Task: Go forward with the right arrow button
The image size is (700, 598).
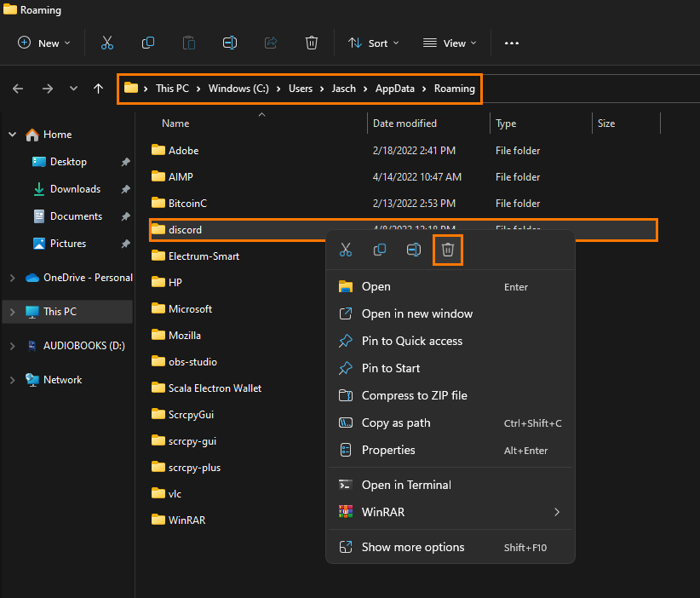Action: pos(48,89)
